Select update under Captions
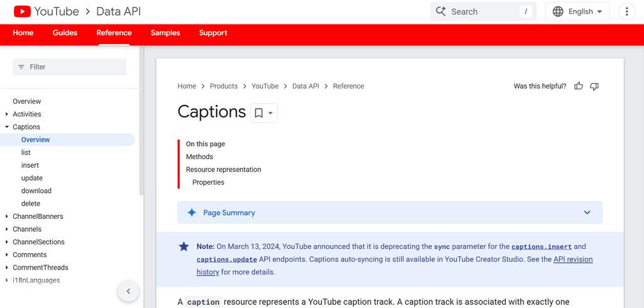Screen dimensions: 644x308 pyautogui.click(x=32, y=178)
